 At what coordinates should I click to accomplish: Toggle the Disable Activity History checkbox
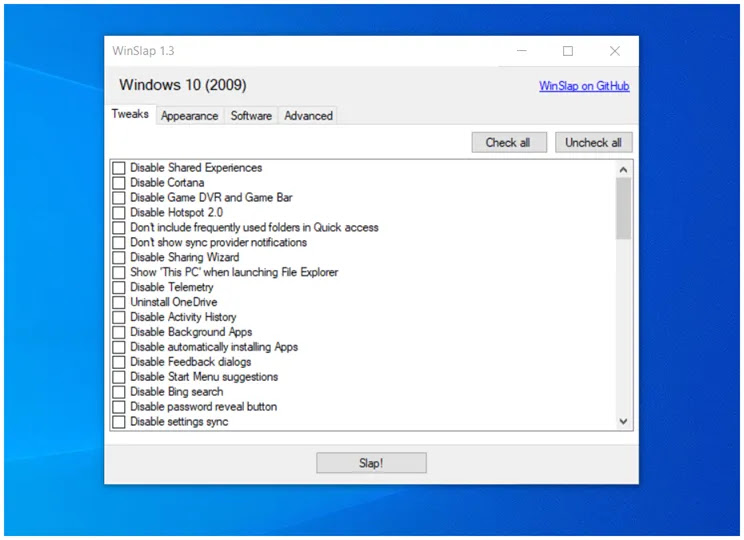click(119, 317)
